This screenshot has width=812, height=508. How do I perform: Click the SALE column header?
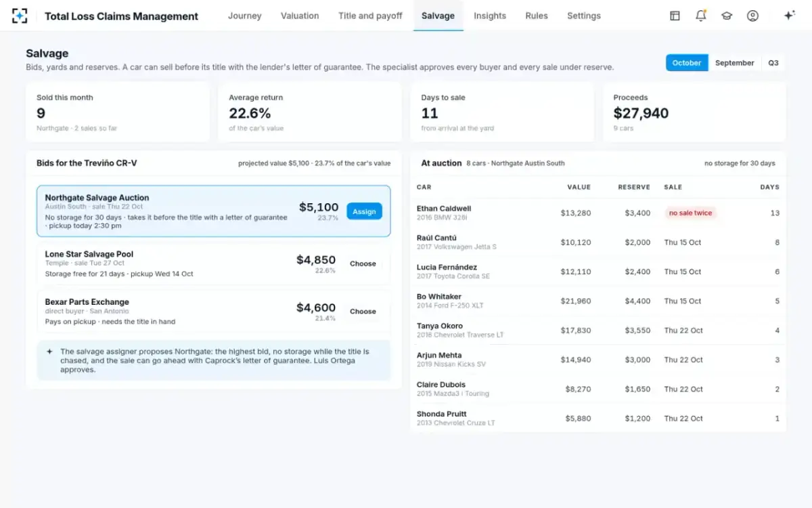[673, 187]
